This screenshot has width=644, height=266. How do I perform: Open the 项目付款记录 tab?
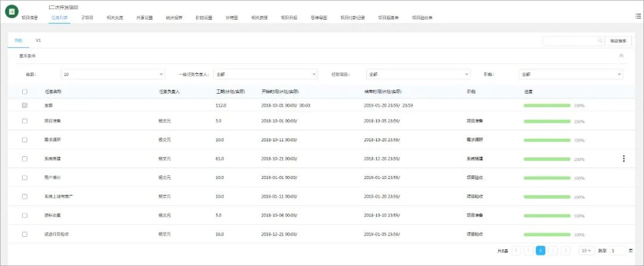tap(353, 18)
